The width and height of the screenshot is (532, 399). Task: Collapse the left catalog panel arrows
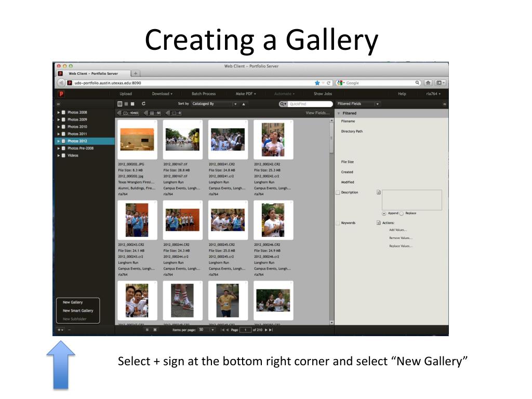(x=58, y=104)
